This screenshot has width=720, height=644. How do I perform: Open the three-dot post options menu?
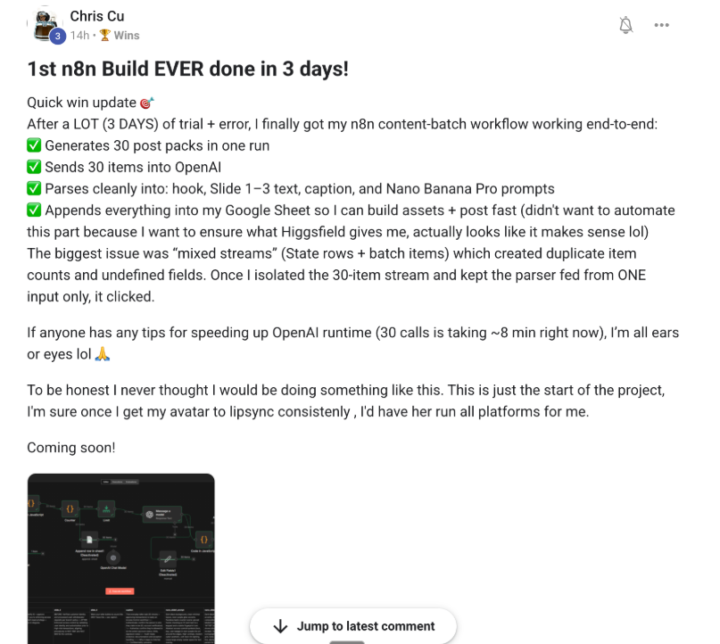[661, 25]
